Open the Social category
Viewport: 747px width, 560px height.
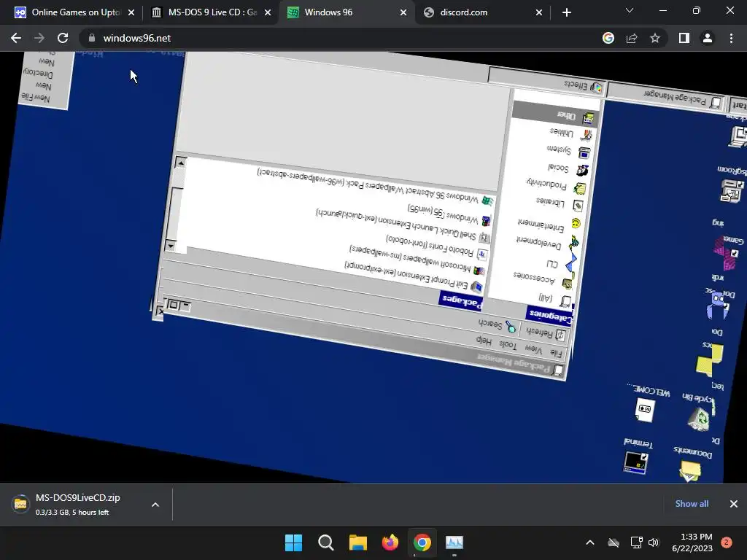(567, 168)
